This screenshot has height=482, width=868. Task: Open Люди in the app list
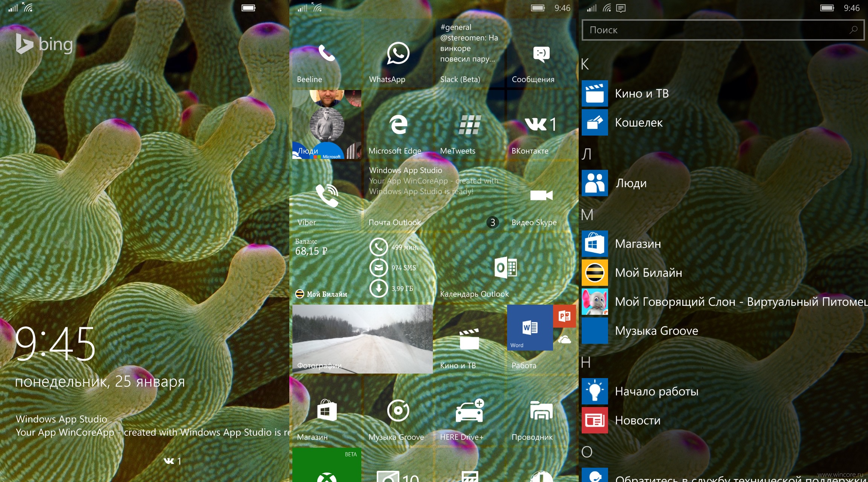tap(723, 183)
